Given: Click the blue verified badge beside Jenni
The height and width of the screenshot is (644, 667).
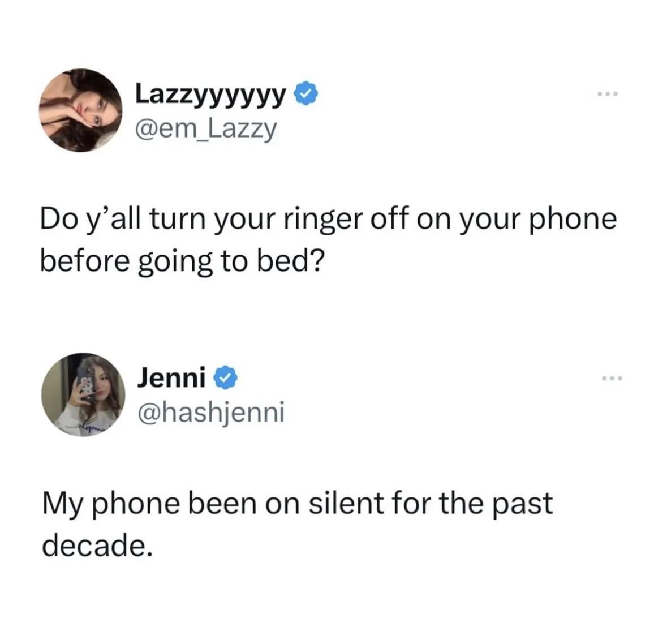Looking at the screenshot, I should [226, 377].
